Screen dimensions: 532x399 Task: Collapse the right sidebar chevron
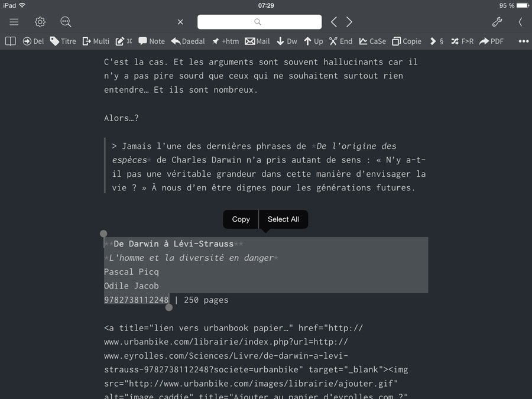click(x=520, y=22)
